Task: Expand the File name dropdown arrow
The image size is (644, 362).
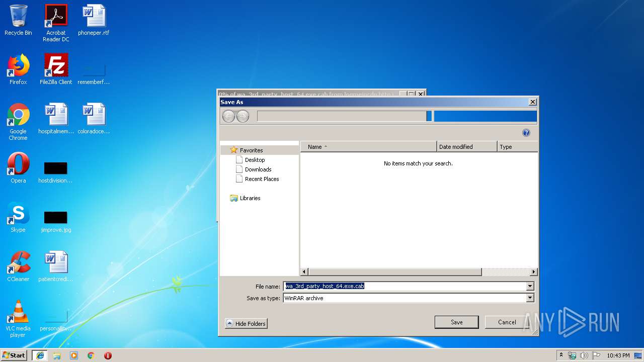Action: click(x=529, y=286)
